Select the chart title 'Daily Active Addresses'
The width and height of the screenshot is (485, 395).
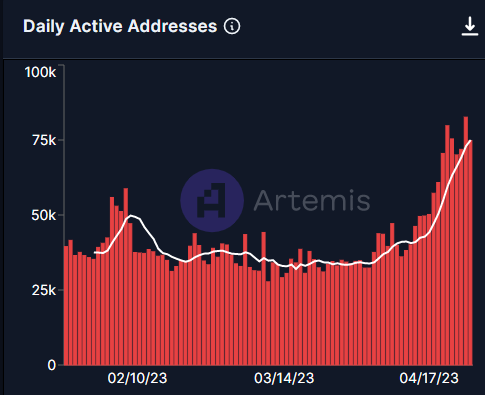[x=120, y=26]
